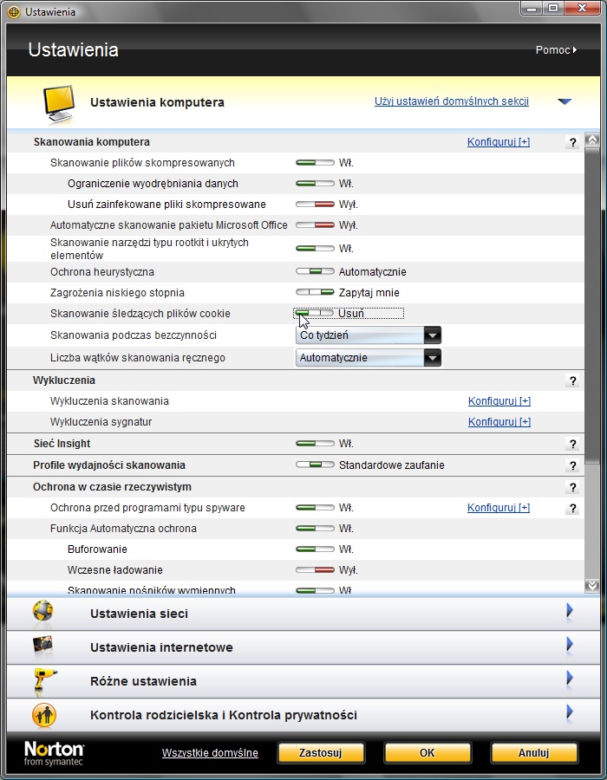
Task: Toggle Skanowanie narzędzi typu rootkit switch
Action: point(315,248)
